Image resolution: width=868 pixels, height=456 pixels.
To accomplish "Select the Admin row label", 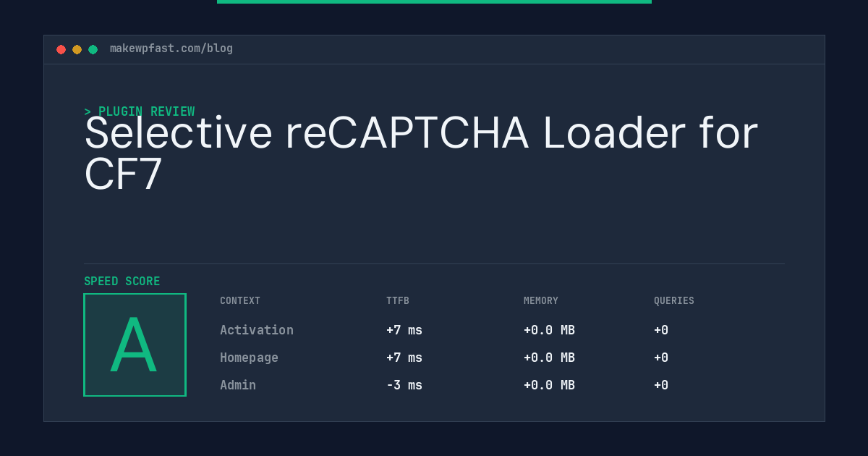I will coord(238,385).
